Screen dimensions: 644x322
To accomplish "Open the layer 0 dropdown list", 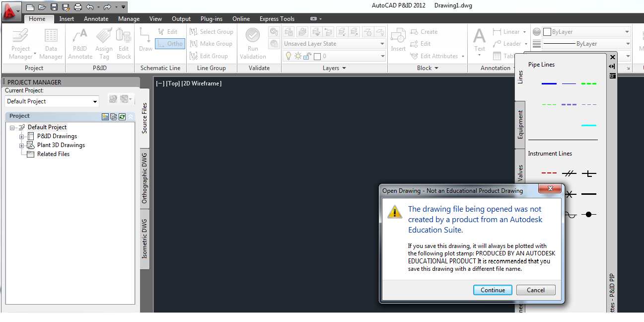I will pos(382,56).
